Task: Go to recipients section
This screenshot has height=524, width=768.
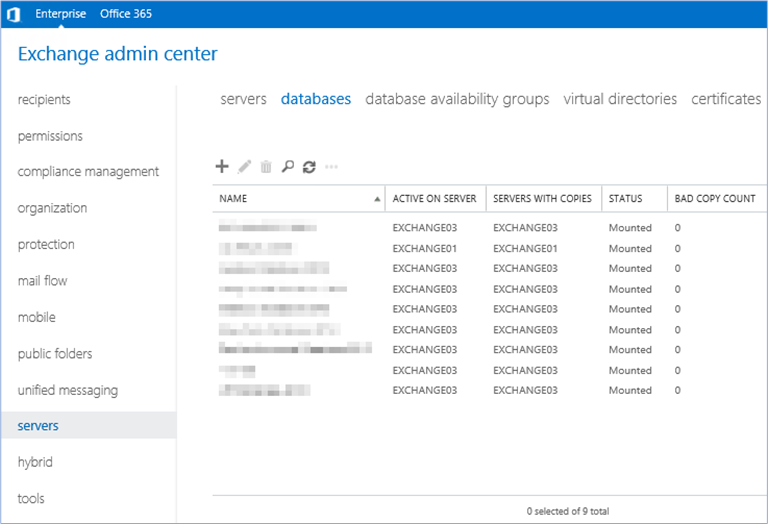Action: pos(44,99)
